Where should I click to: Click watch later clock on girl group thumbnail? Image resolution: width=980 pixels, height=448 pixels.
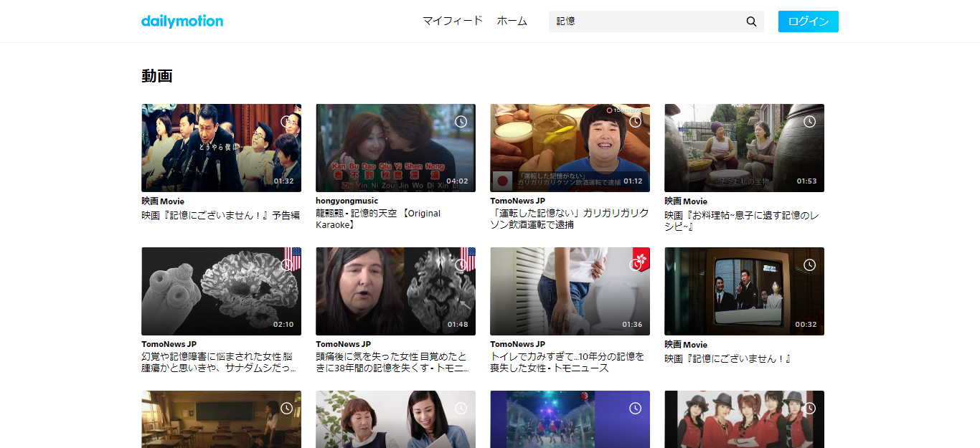coord(810,408)
